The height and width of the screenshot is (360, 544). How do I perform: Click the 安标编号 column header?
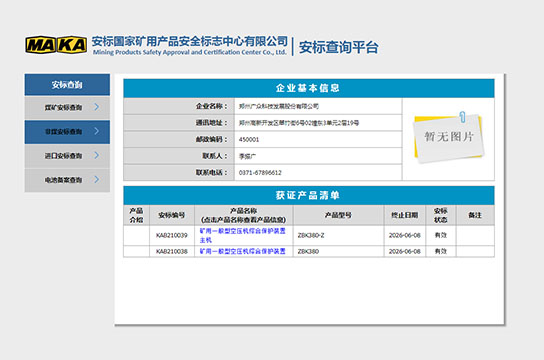[172, 215]
